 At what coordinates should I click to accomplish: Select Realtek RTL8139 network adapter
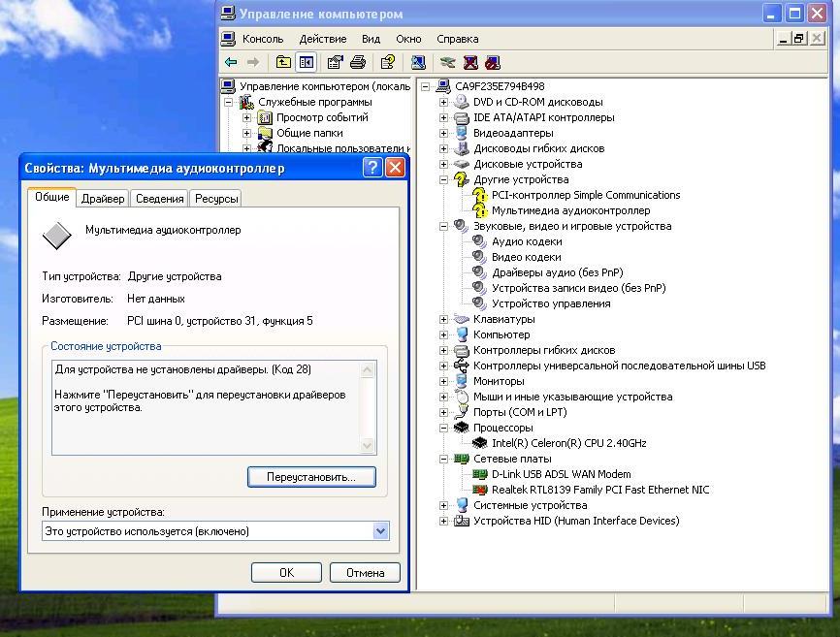(x=599, y=490)
